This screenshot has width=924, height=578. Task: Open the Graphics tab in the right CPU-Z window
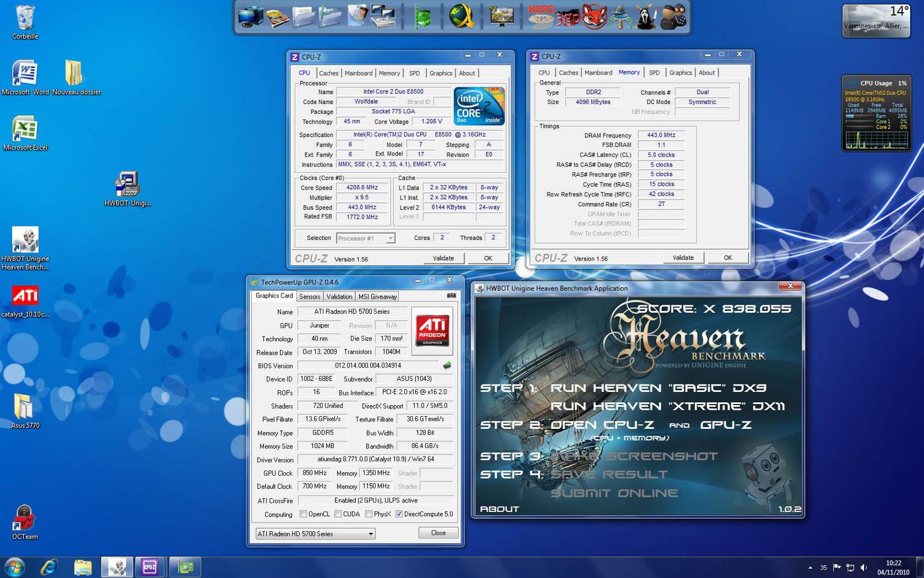(x=681, y=72)
